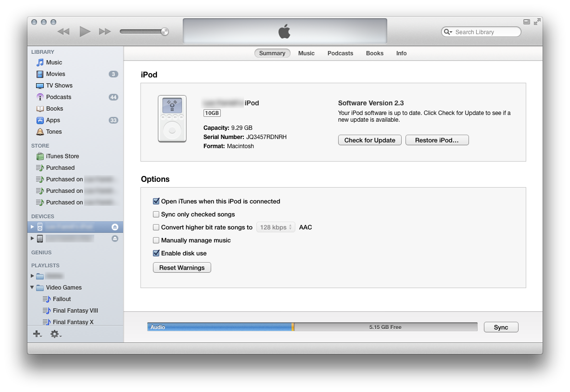Click Restore iPod button
This screenshot has width=570, height=392.
click(x=437, y=140)
